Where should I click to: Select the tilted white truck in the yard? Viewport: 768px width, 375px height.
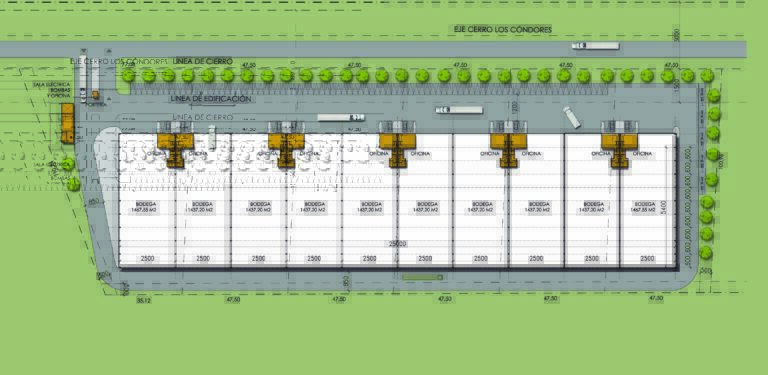tap(571, 117)
